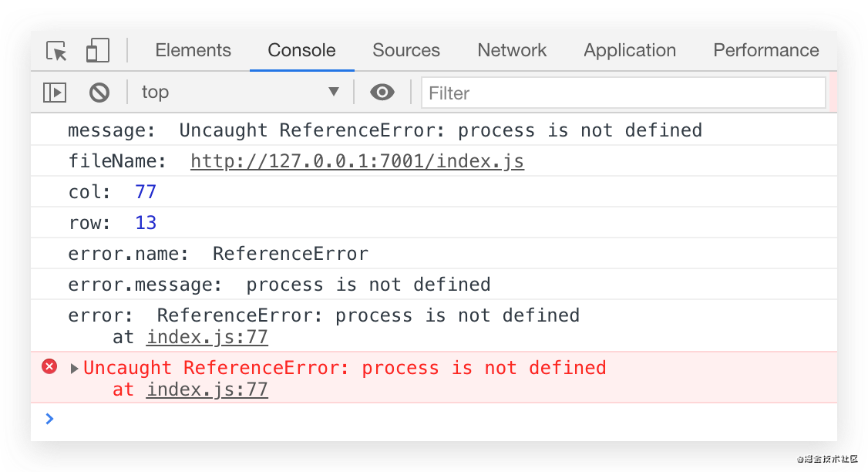
Task: Click the inspect element cursor icon
Action: (56, 51)
